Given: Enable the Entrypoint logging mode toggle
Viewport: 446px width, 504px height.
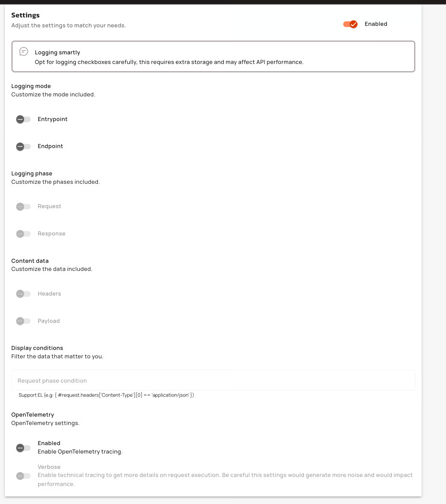Looking at the screenshot, I should point(23,120).
